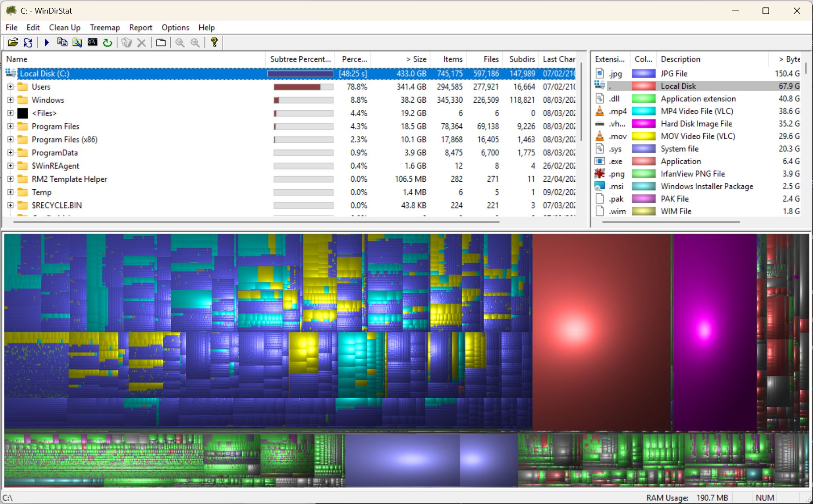Click the Refresh All double-arrow icon
The image size is (813, 504).
tap(28, 43)
